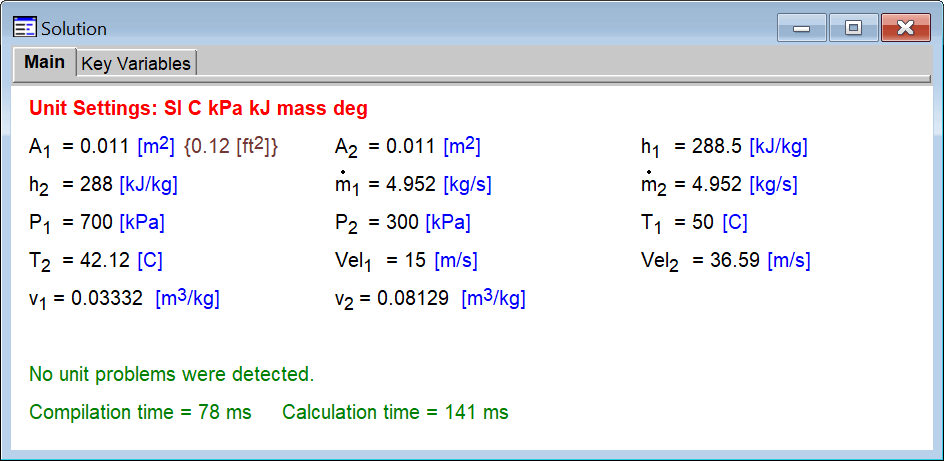This screenshot has width=944, height=461.
Task: Click the Solution window system icon
Action: pos(24,28)
